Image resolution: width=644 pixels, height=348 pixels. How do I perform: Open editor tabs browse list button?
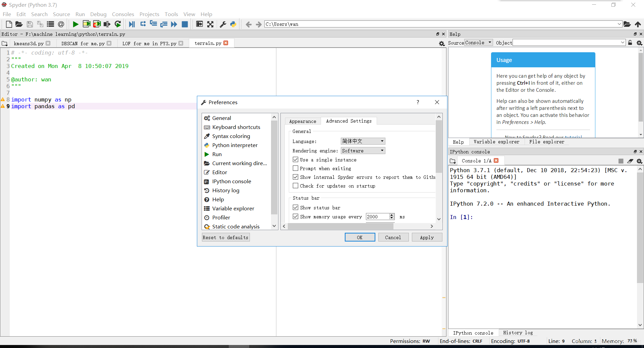4,44
